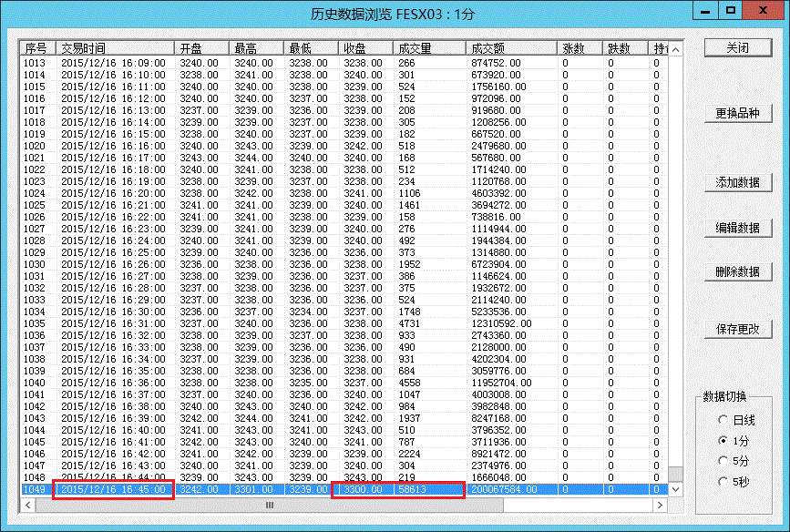Select the 日线 radio button
The width and height of the screenshot is (790, 532).
pos(723,420)
